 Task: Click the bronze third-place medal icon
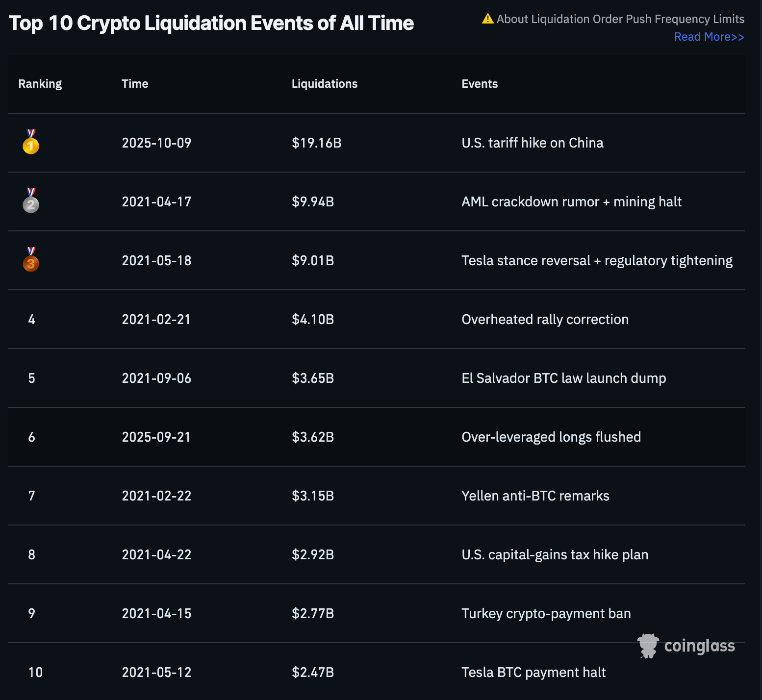click(31, 260)
